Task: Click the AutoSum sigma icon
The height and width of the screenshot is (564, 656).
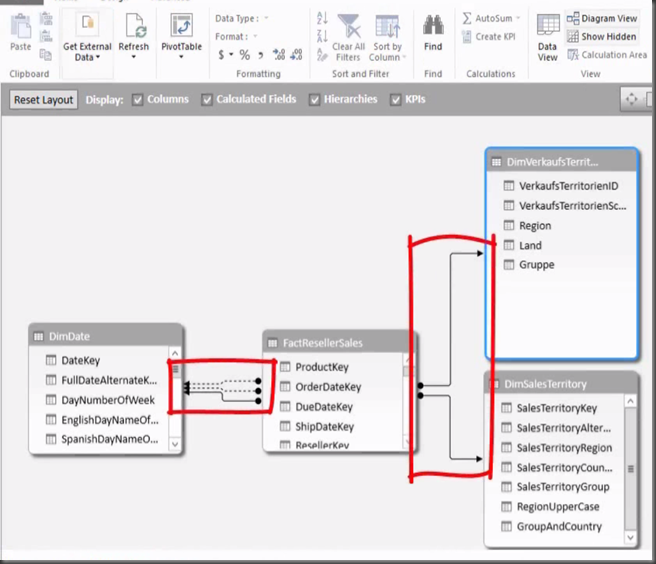Action: click(467, 18)
